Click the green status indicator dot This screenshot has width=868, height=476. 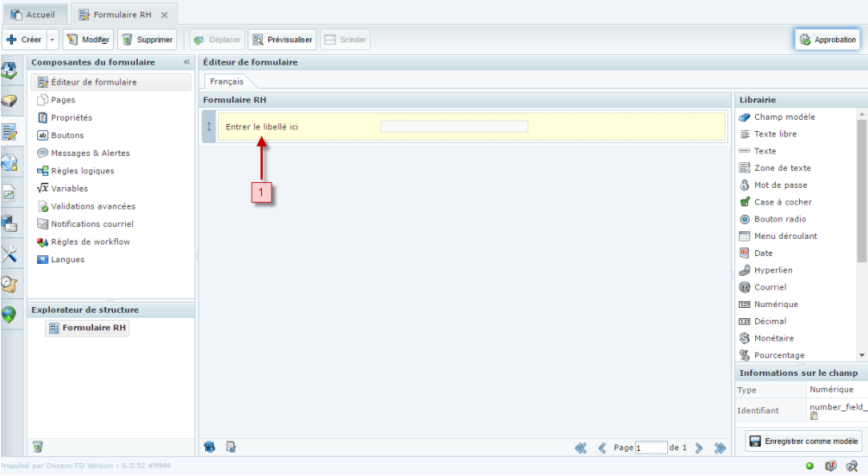[810, 466]
